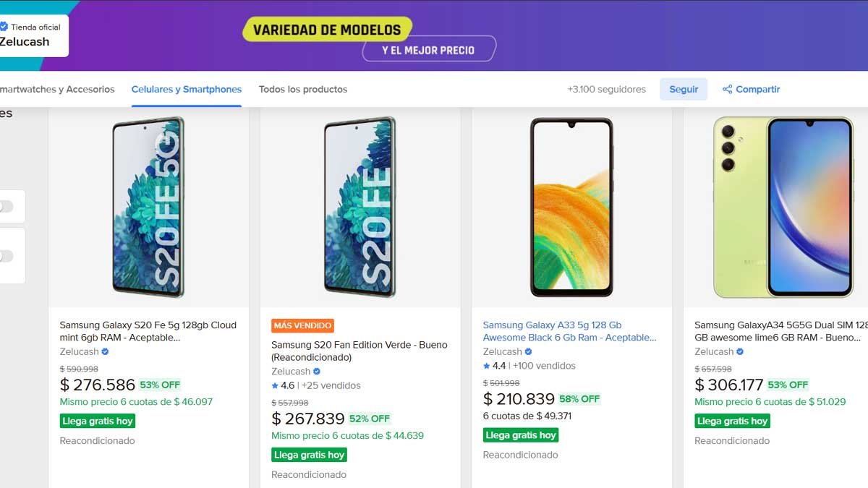Click the Llega gratis hoy badge on the A33 listing
868x488 pixels.
point(520,435)
